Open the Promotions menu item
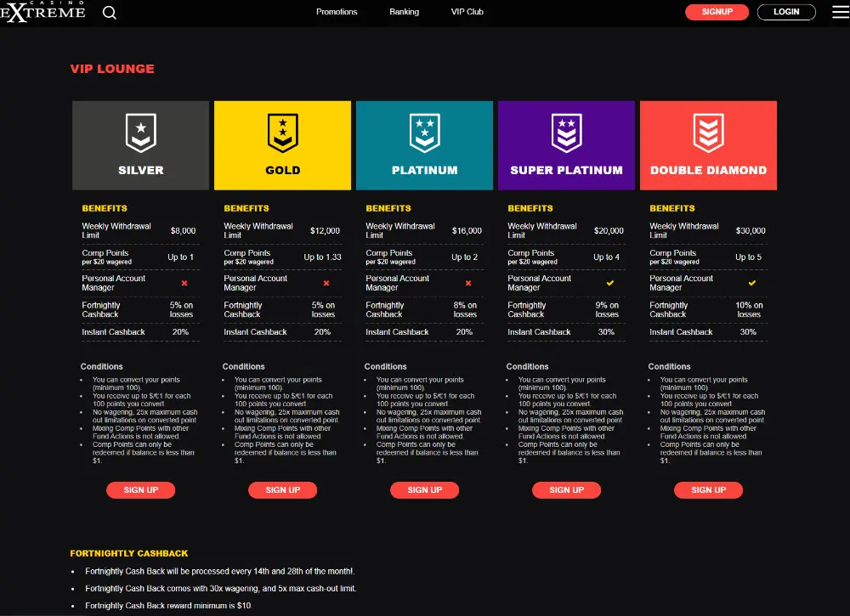The width and height of the screenshot is (850, 616). click(337, 12)
